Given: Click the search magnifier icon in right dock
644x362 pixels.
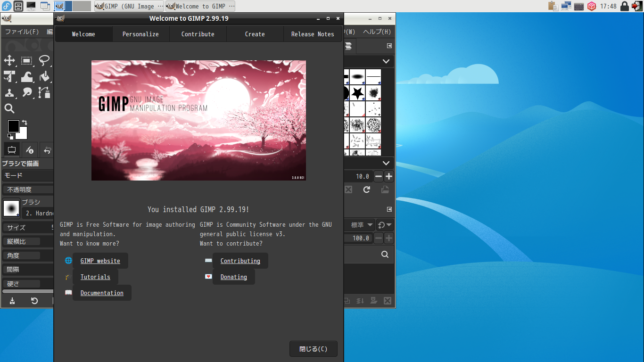Looking at the screenshot, I should pyautogui.click(x=385, y=255).
